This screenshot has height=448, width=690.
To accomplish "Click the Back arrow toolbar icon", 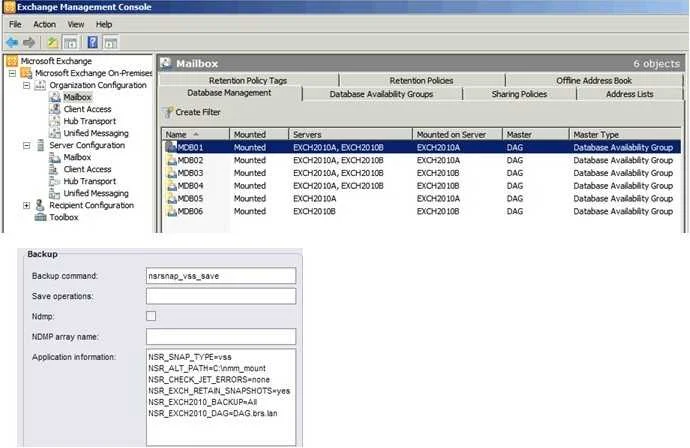I will click(x=12, y=43).
